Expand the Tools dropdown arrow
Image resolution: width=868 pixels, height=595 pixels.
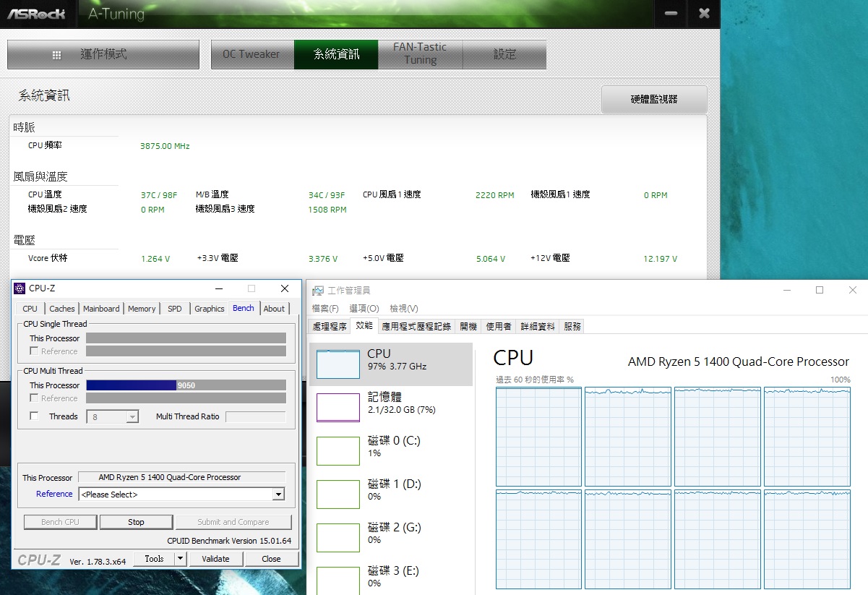(181, 559)
